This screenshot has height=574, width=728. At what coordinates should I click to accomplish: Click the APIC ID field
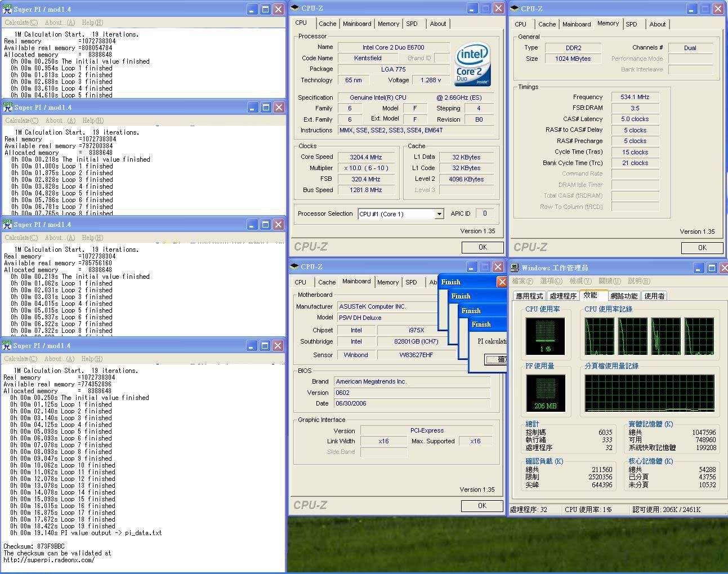(485, 213)
